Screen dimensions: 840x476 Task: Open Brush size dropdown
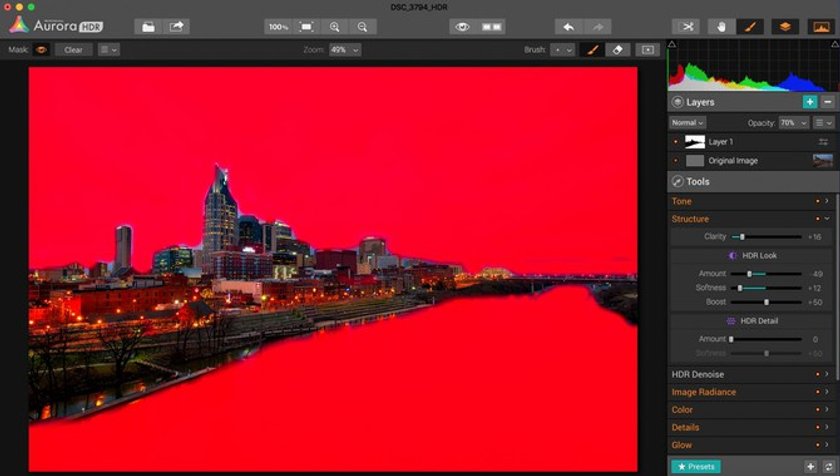click(562, 50)
